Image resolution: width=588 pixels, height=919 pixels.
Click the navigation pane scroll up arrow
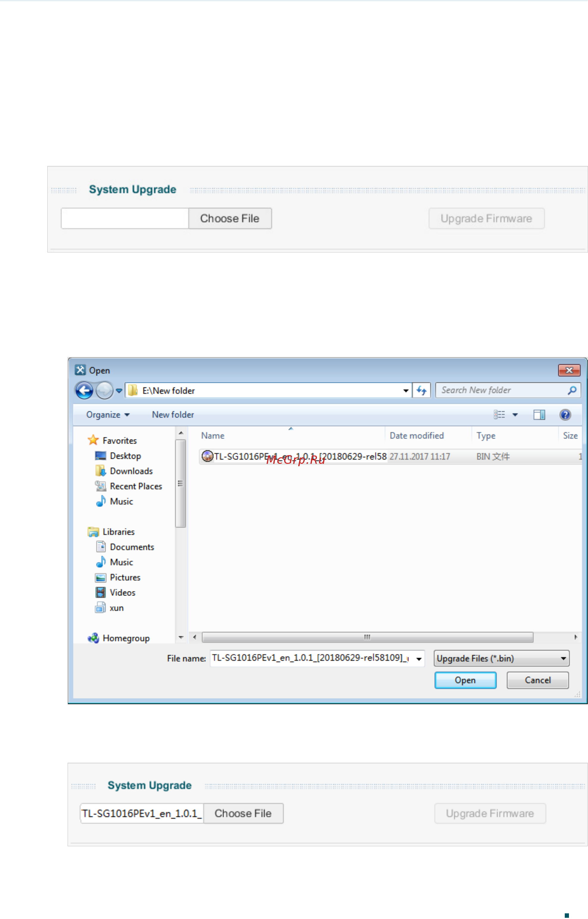click(x=181, y=433)
